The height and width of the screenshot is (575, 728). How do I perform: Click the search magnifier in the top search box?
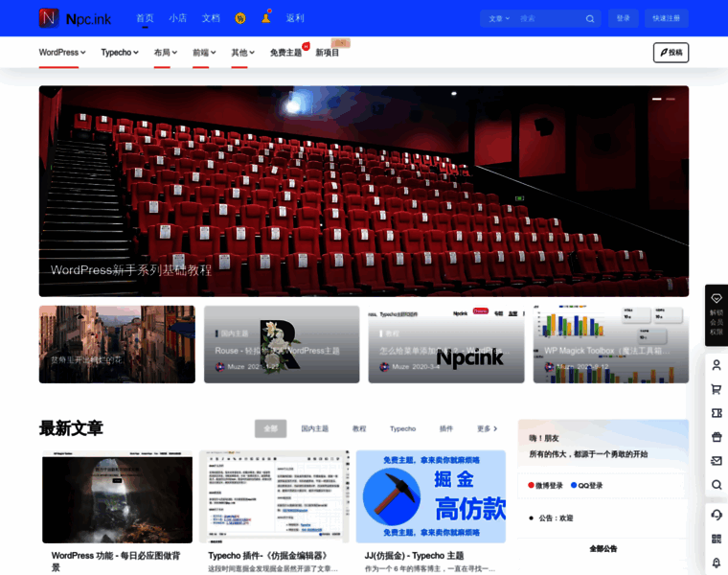590,18
